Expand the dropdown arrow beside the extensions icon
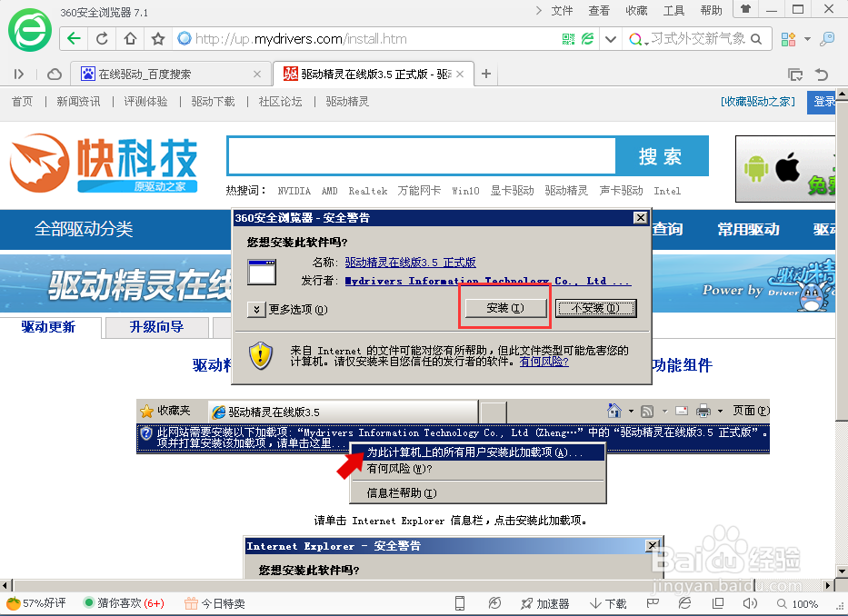Image resolution: width=848 pixels, height=616 pixels. point(807,39)
